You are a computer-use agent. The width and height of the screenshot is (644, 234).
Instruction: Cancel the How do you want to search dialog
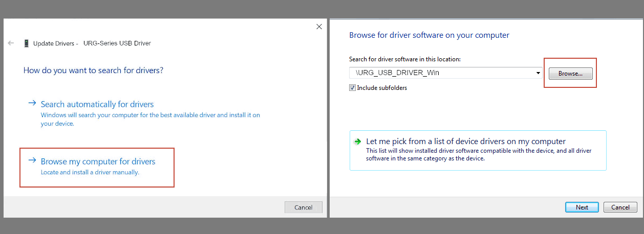304,207
